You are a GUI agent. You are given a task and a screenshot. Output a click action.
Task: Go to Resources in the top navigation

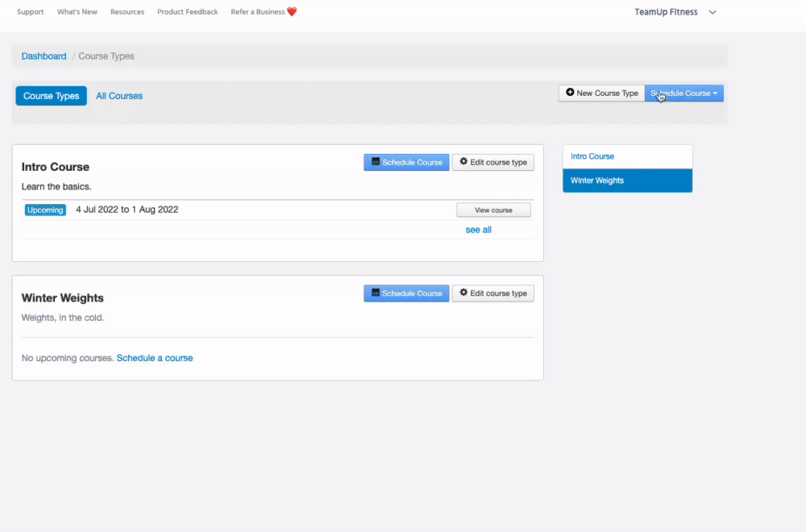(x=127, y=12)
